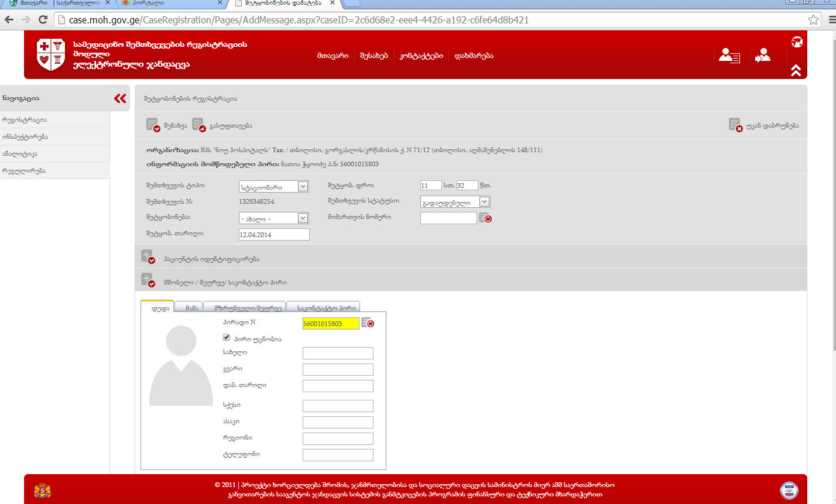Click the clear (გასუფთავება) form icon
This screenshot has height=504, width=836.
tap(198, 125)
